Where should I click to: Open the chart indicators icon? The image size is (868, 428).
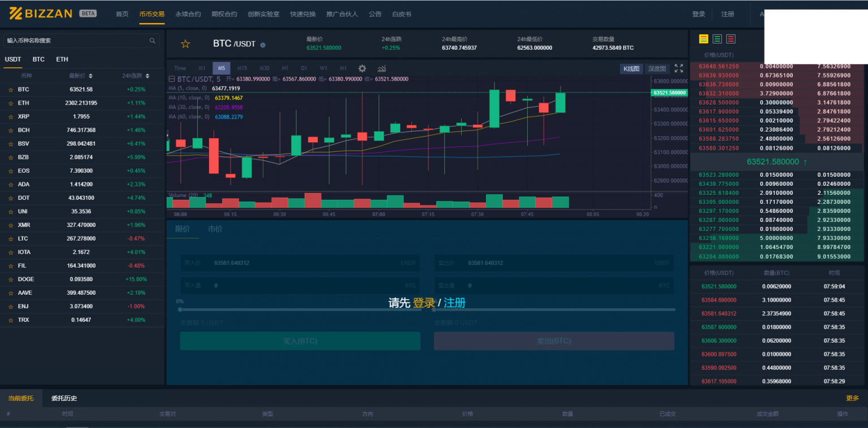click(x=381, y=68)
